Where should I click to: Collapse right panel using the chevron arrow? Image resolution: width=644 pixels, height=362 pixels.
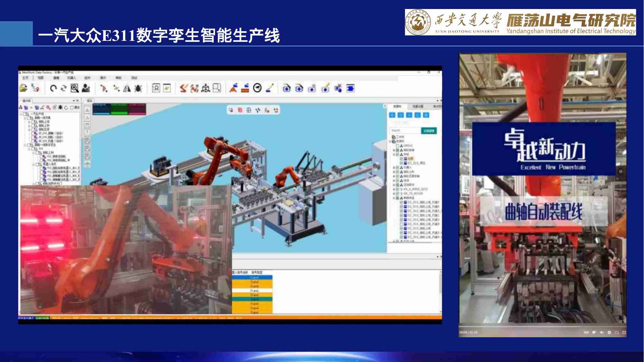coord(385,106)
